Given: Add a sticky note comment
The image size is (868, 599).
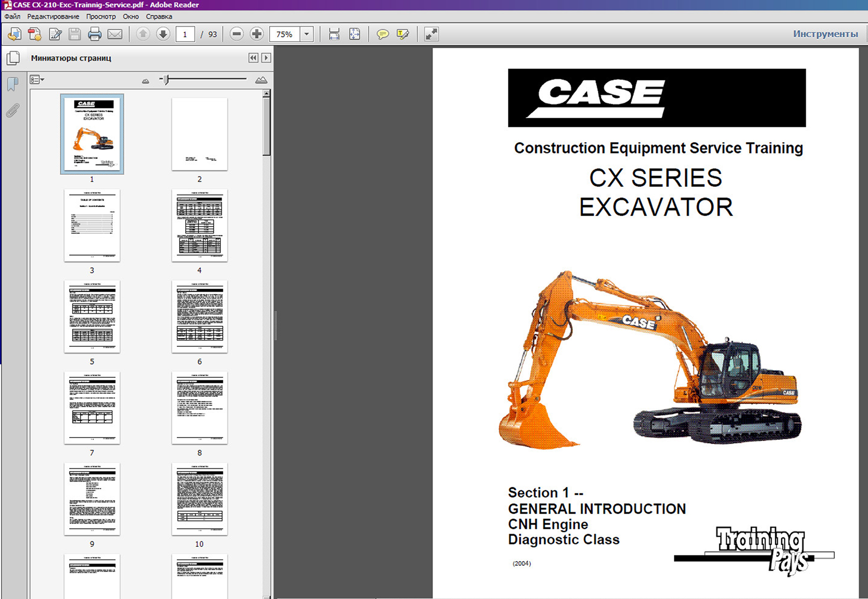Looking at the screenshot, I should click(382, 34).
